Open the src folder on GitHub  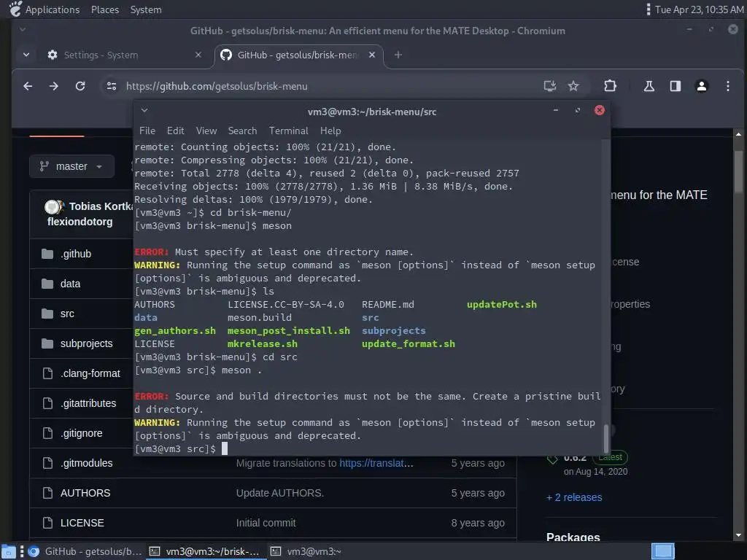point(67,314)
